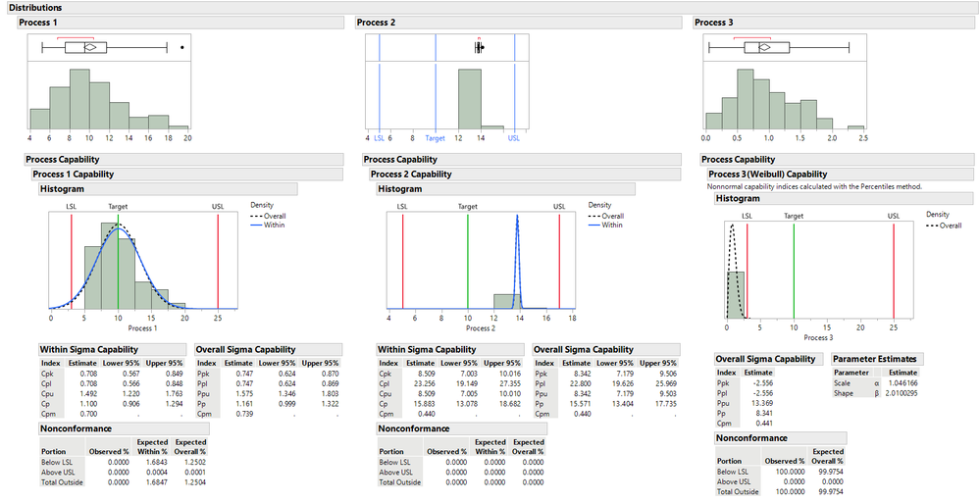This screenshot has width=980, height=502.
Task: Select Total Outside expected overall 1.2504
Action: point(194,482)
